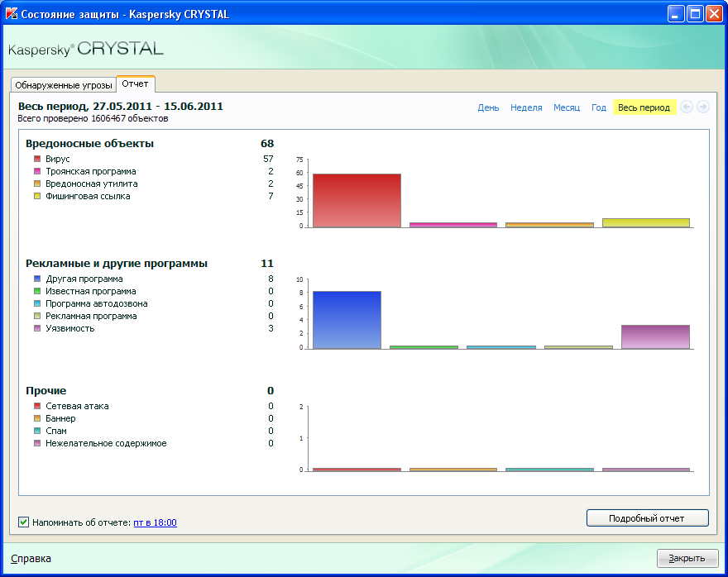Open reminder schedule link пт в 18:00
The width and height of the screenshot is (728, 577).
155,522
